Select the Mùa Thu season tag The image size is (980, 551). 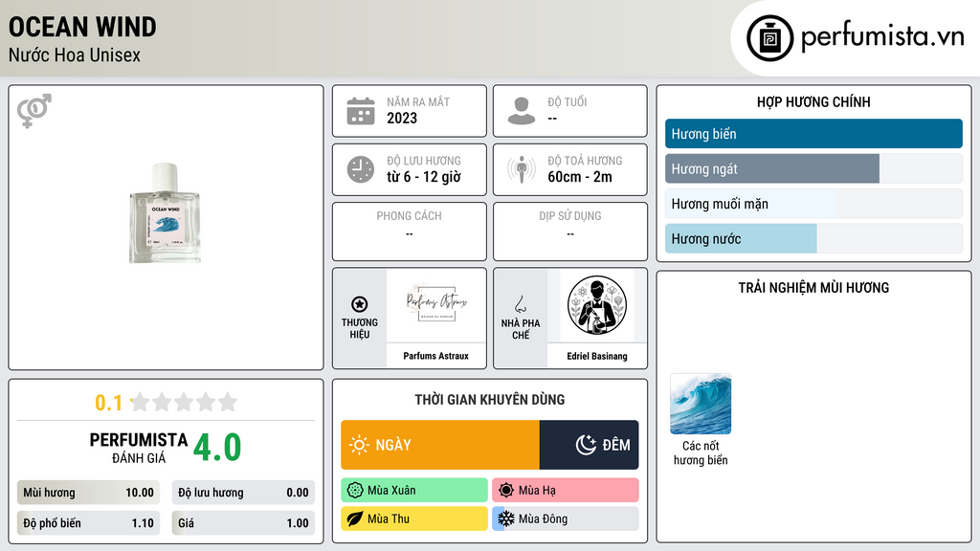(414, 518)
